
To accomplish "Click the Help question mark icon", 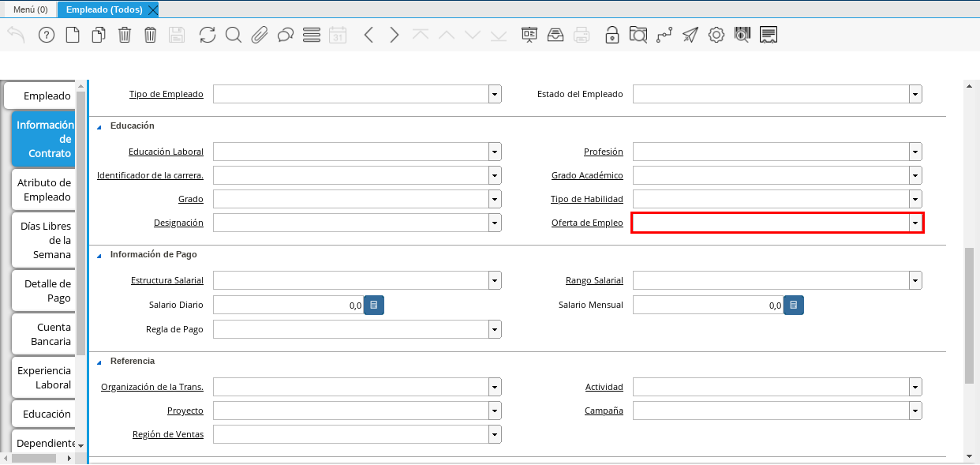I will pos(47,35).
